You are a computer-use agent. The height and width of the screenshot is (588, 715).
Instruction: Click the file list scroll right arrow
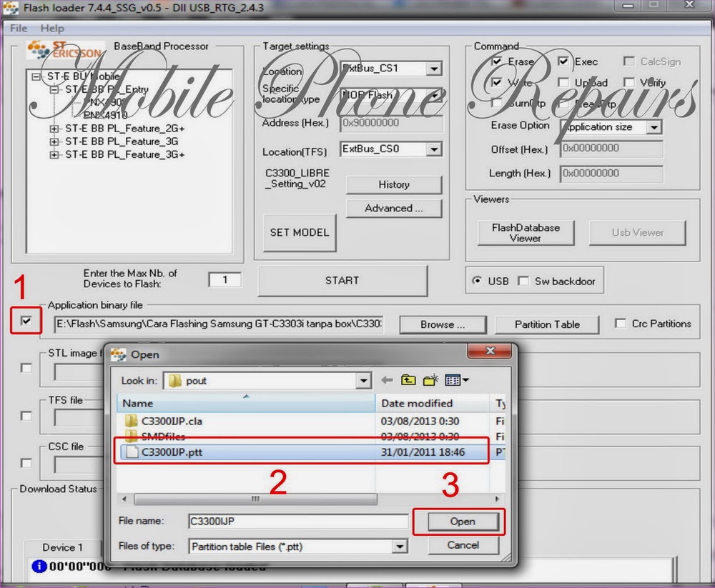point(497,499)
